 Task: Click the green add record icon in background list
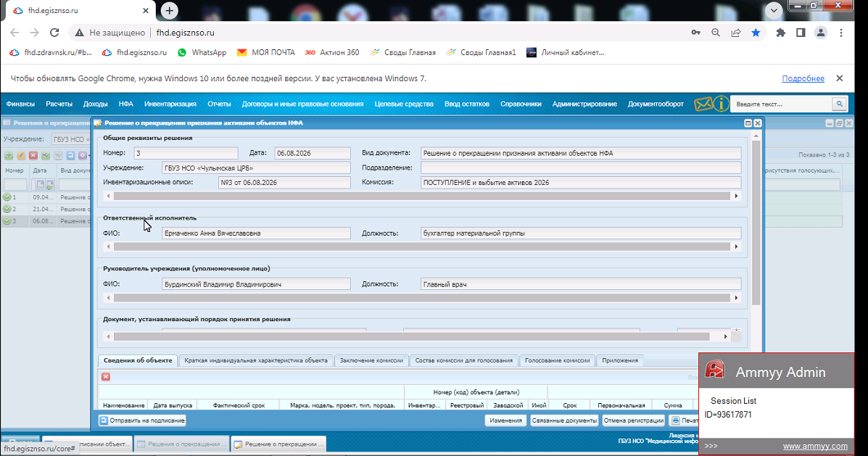click(9, 156)
